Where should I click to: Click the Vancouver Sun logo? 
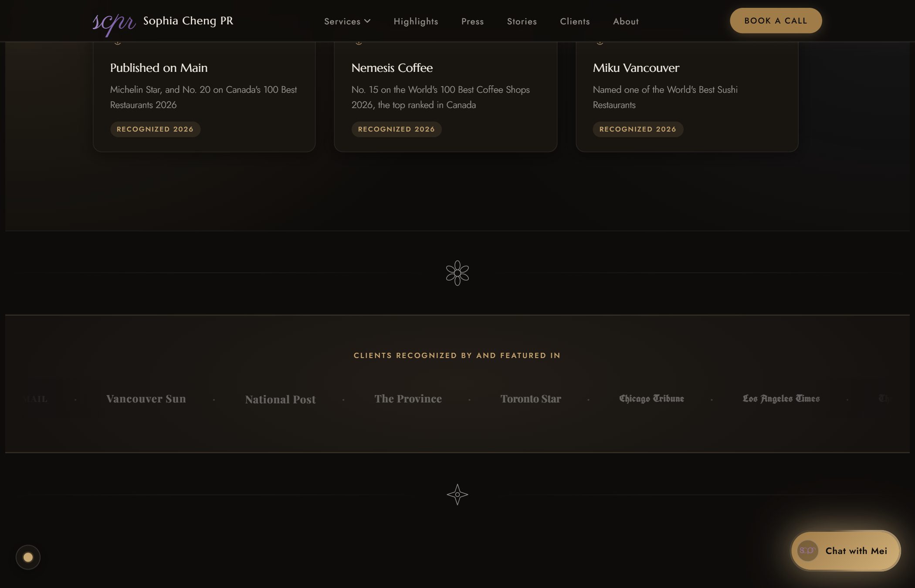tap(146, 399)
